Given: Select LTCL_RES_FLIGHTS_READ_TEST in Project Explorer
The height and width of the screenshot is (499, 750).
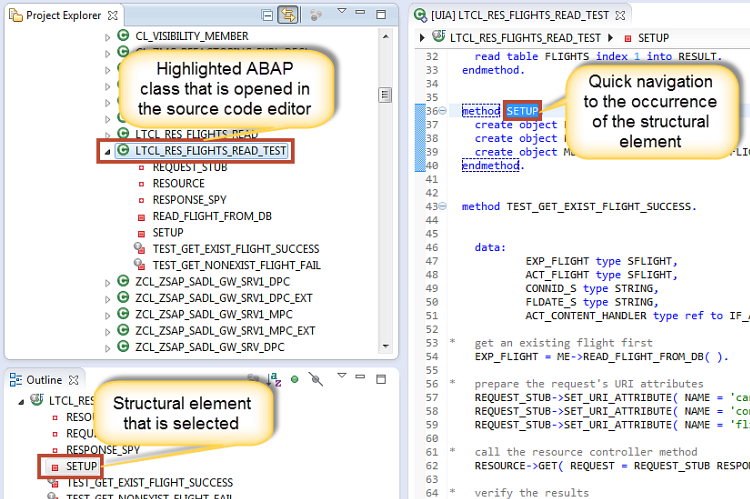Looking at the screenshot, I should [x=211, y=151].
